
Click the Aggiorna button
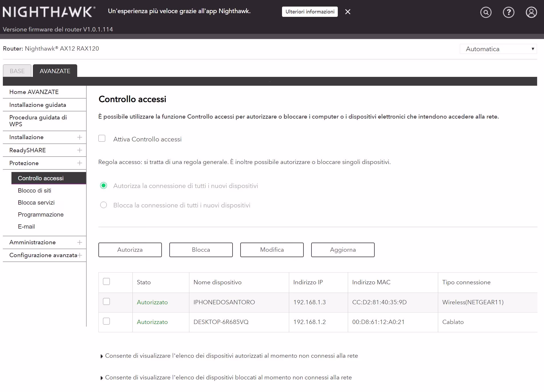343,250
